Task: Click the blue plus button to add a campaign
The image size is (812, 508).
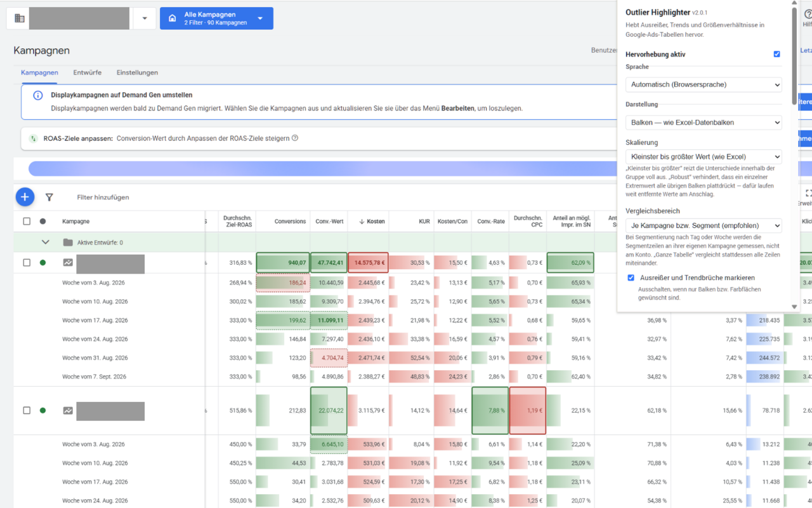Action: coord(25,197)
